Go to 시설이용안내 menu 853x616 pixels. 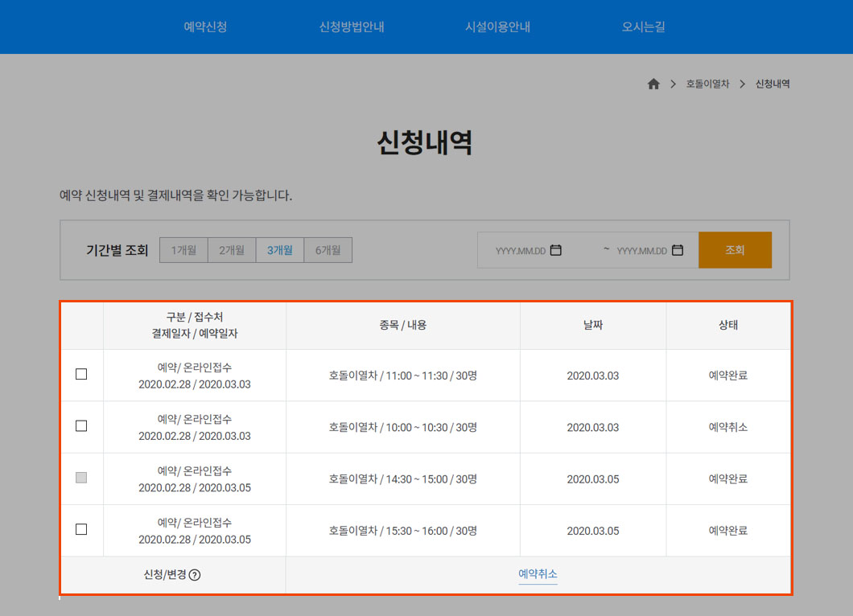pos(497,27)
